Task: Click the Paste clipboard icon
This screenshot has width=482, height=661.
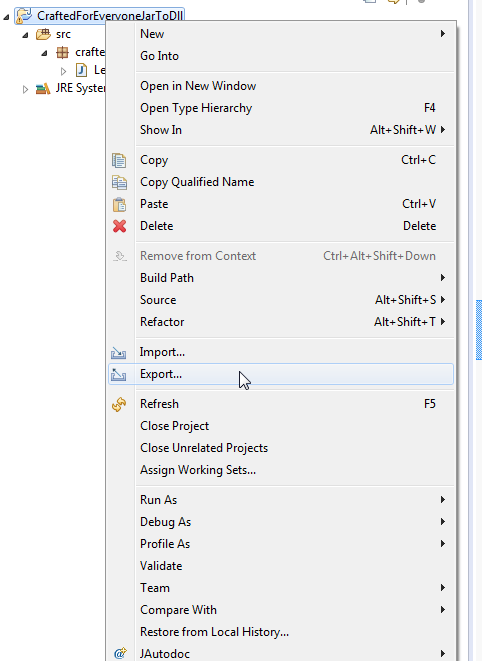Action: [x=119, y=204]
